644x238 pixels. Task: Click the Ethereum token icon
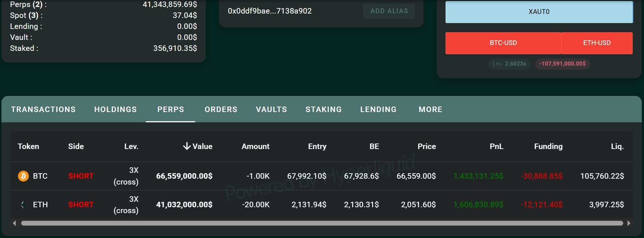pos(23,205)
